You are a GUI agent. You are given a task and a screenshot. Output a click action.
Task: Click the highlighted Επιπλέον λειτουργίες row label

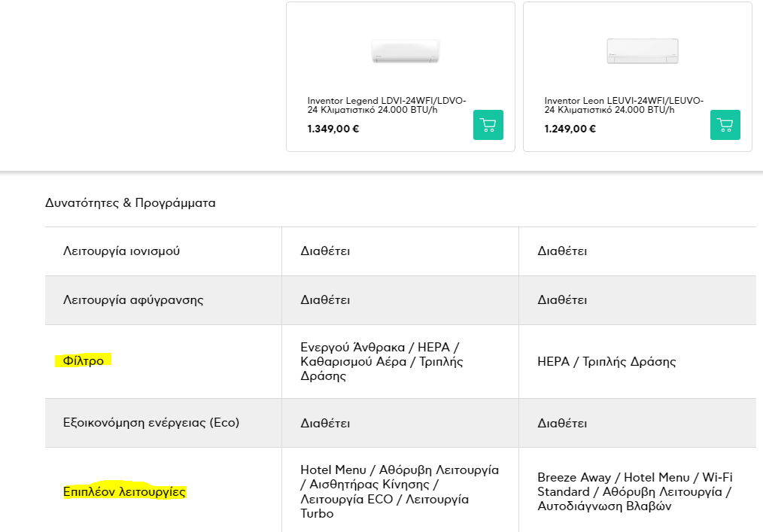click(125, 491)
